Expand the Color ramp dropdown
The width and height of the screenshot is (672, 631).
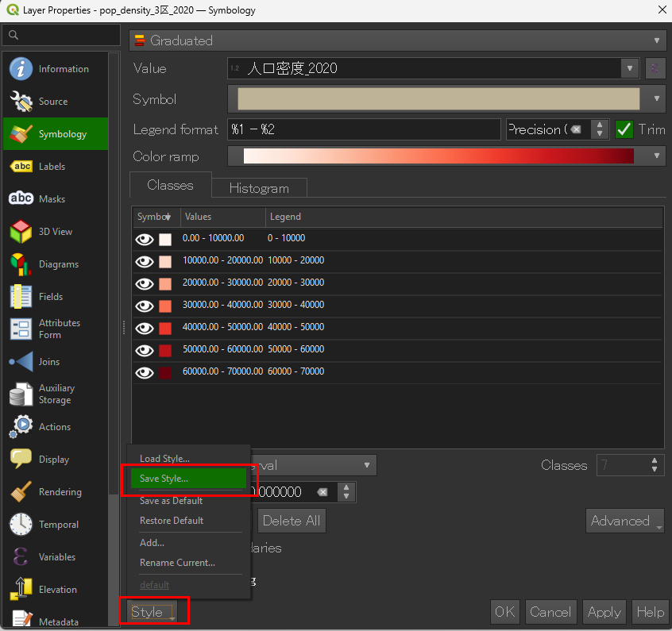(656, 156)
